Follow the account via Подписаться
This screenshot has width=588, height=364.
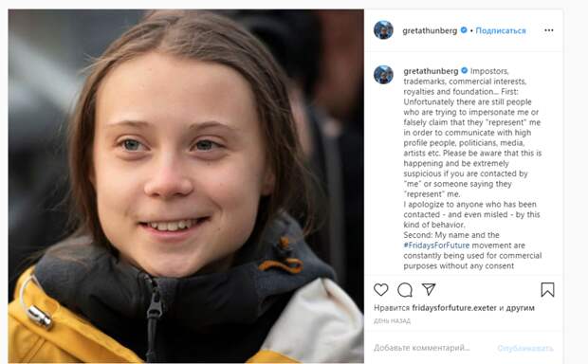(x=501, y=30)
